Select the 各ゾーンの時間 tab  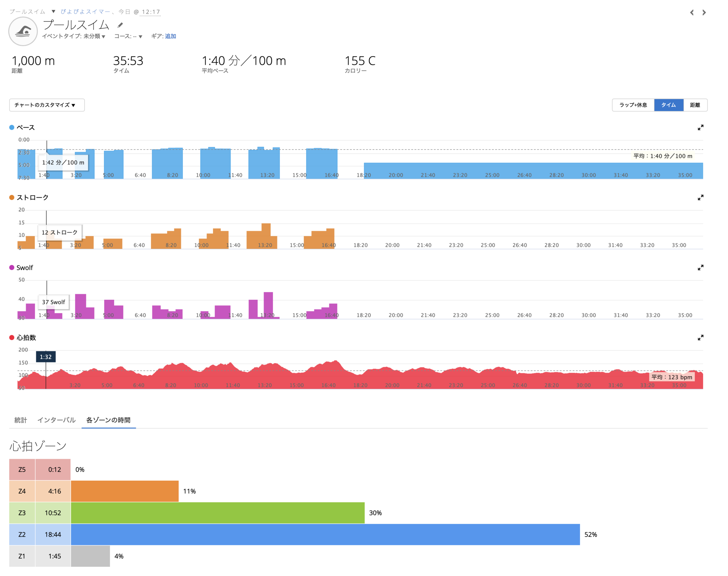pos(108,420)
